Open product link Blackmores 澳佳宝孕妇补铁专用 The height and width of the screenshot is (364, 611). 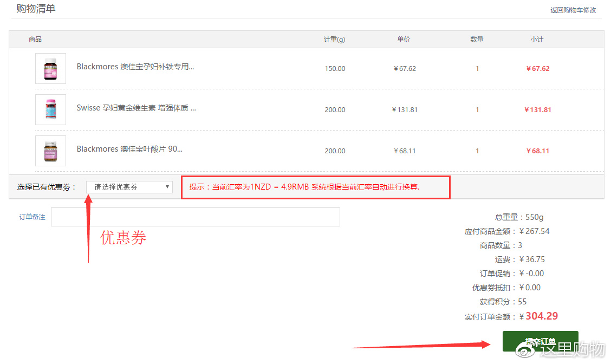point(135,67)
